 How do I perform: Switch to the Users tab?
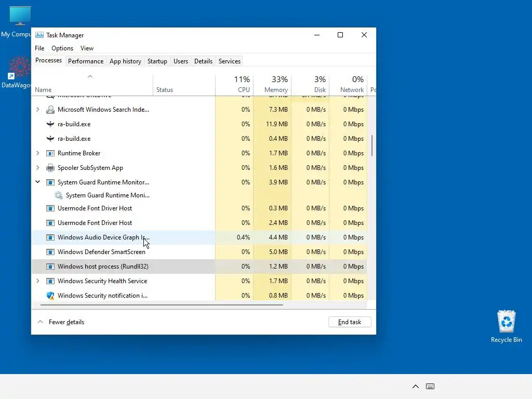180,61
